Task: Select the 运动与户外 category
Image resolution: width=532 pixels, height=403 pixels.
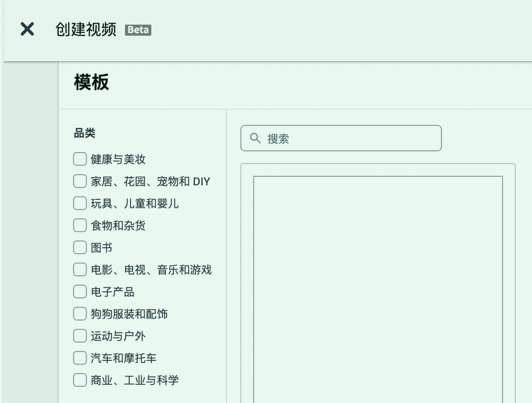Action: pos(80,336)
